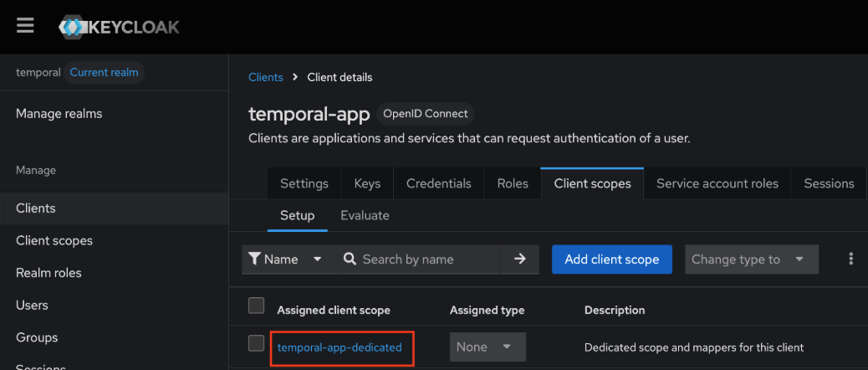The image size is (868, 370).
Task: Click the Dedicated scope and mappers description
Action: coord(693,348)
